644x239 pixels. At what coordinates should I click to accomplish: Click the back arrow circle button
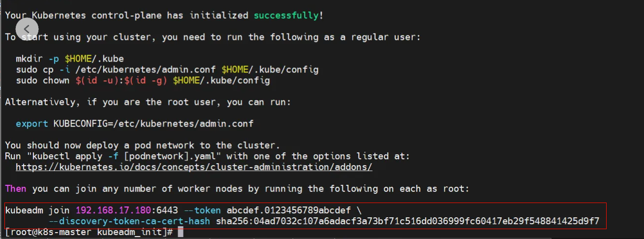tap(27, 29)
